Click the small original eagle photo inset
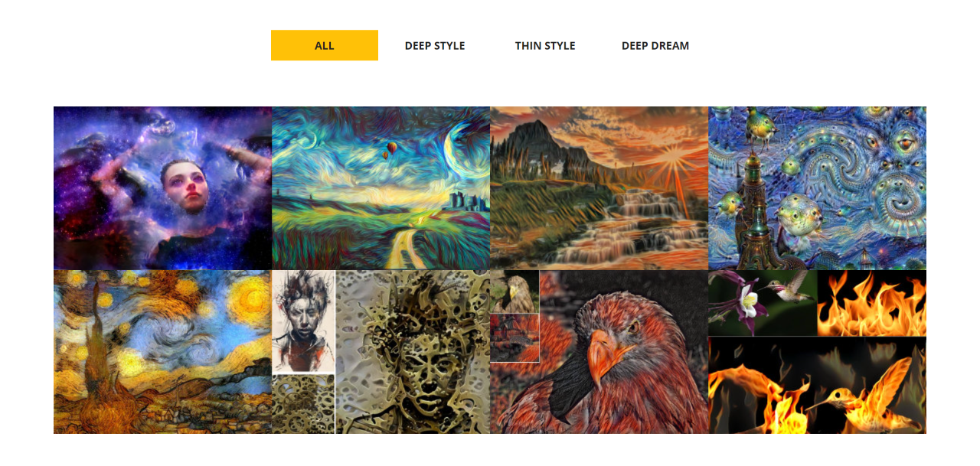This screenshot has height=466, width=980. click(514, 292)
